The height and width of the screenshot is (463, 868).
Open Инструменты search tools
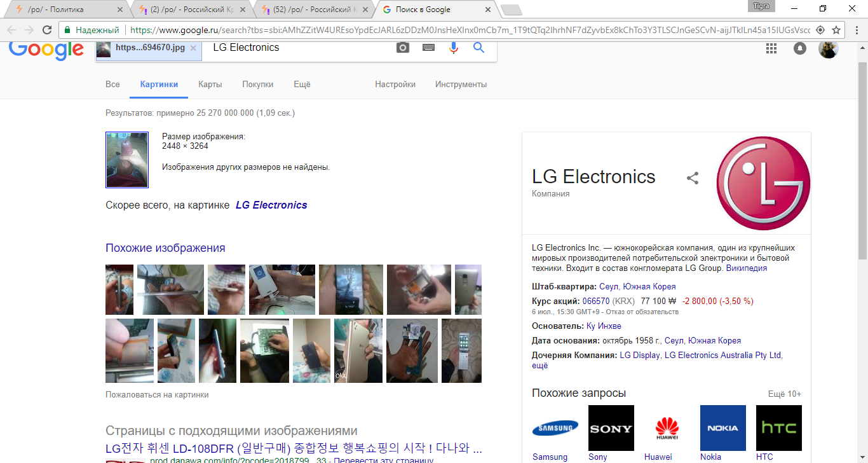click(461, 85)
